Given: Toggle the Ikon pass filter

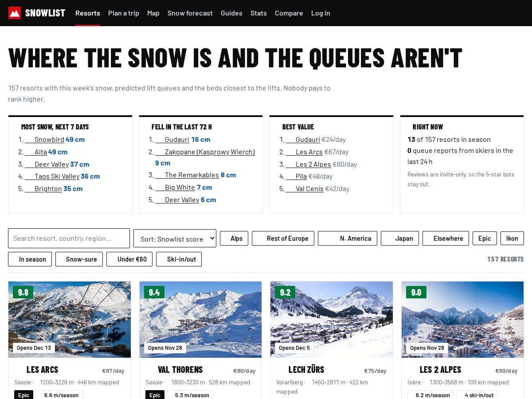Looking at the screenshot, I should (512, 239).
